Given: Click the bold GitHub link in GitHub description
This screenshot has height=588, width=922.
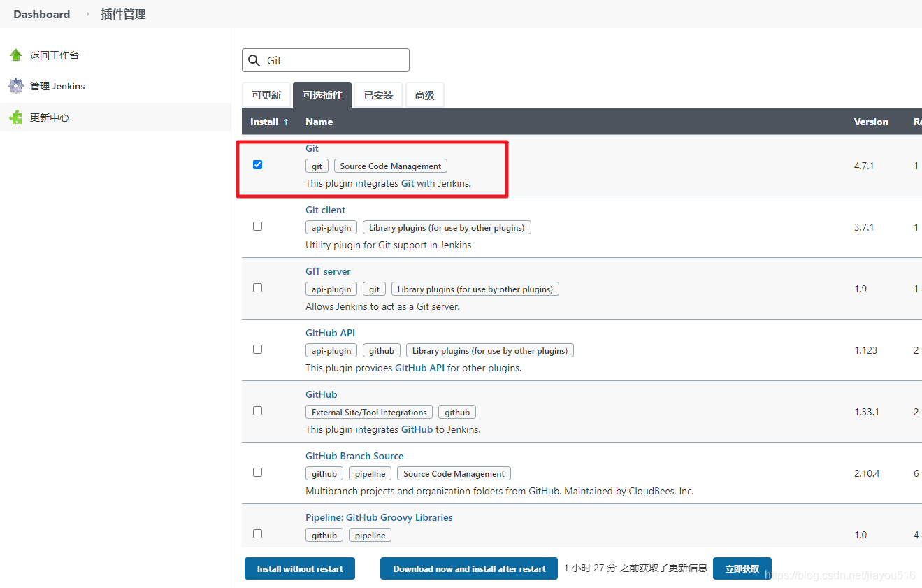Looking at the screenshot, I should (x=417, y=429).
